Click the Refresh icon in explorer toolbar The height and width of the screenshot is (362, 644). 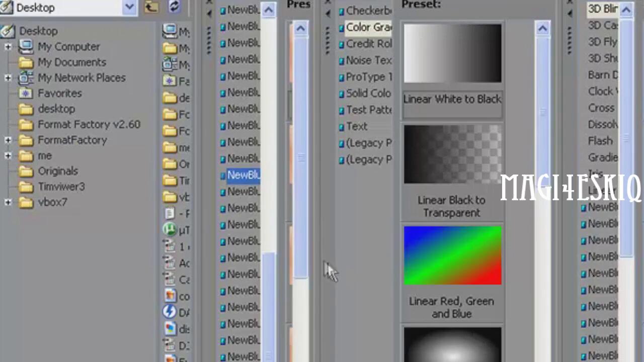174,7
